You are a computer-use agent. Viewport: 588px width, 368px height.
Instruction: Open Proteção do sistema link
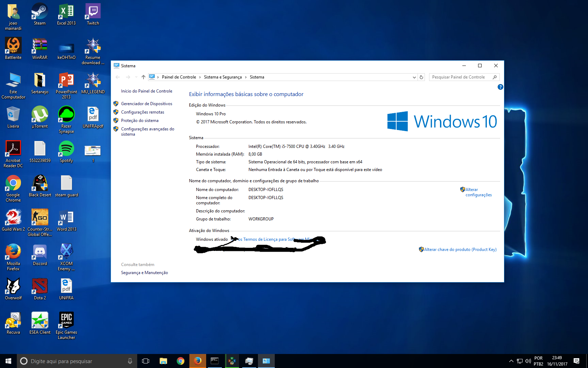140,121
